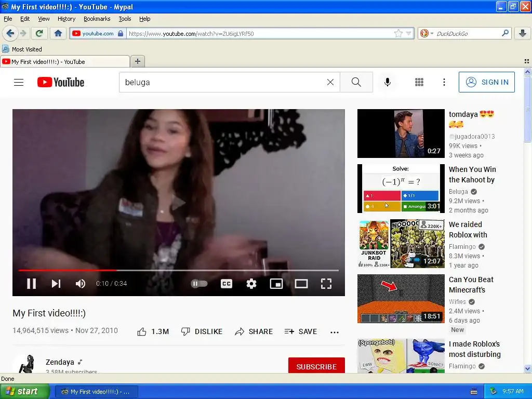
Task: Bookmark this page with the star icon
Action: pos(398,33)
